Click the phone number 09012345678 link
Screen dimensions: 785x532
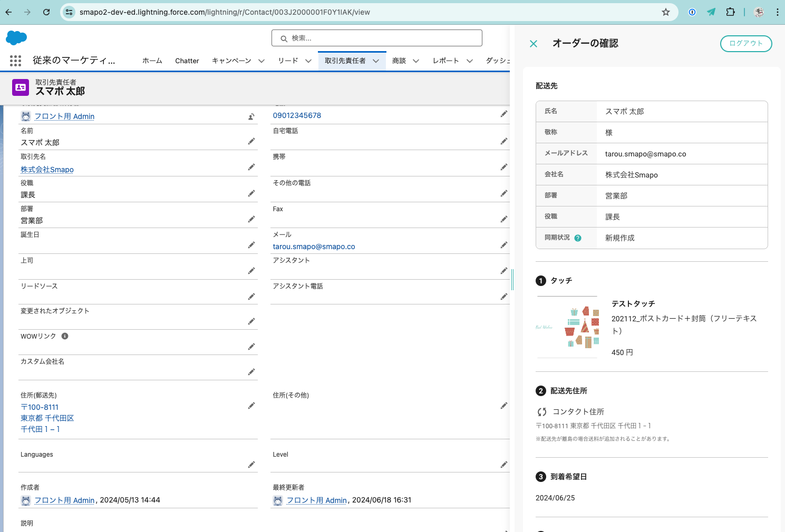coord(297,115)
